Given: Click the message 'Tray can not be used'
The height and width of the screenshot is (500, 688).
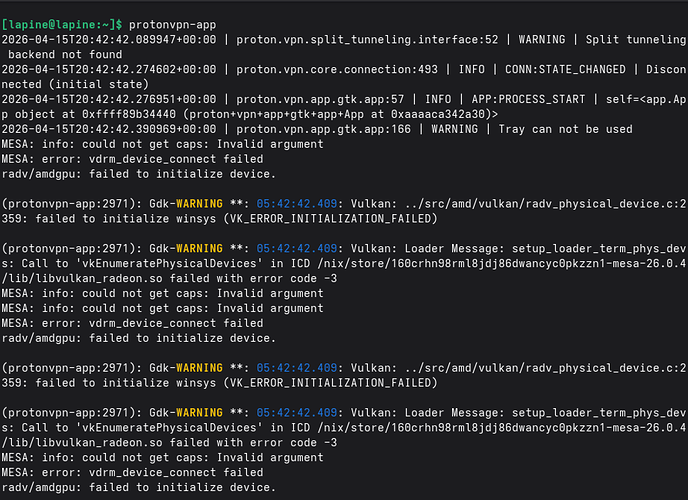Looking at the screenshot, I should tap(566, 129).
